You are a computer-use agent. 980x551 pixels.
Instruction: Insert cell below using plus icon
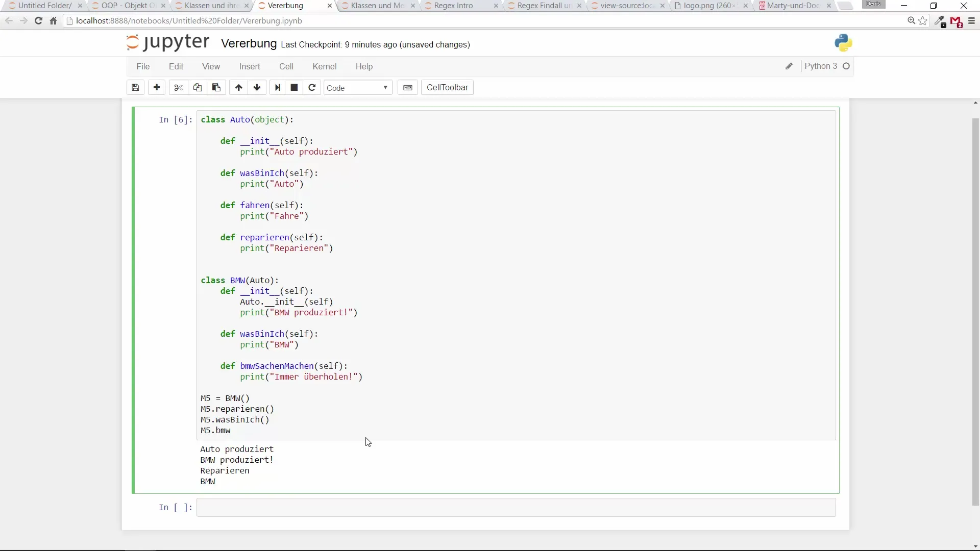[x=157, y=88]
